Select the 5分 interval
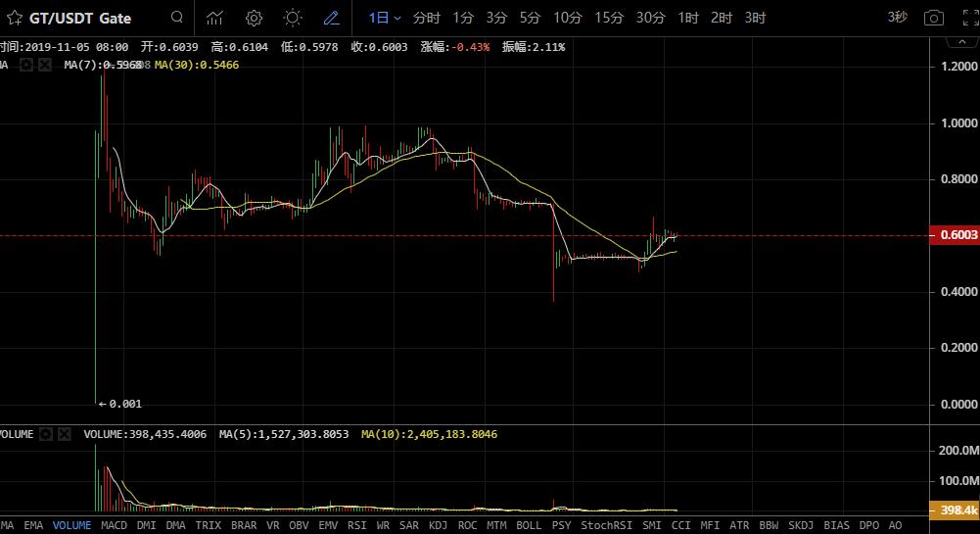 (x=530, y=18)
